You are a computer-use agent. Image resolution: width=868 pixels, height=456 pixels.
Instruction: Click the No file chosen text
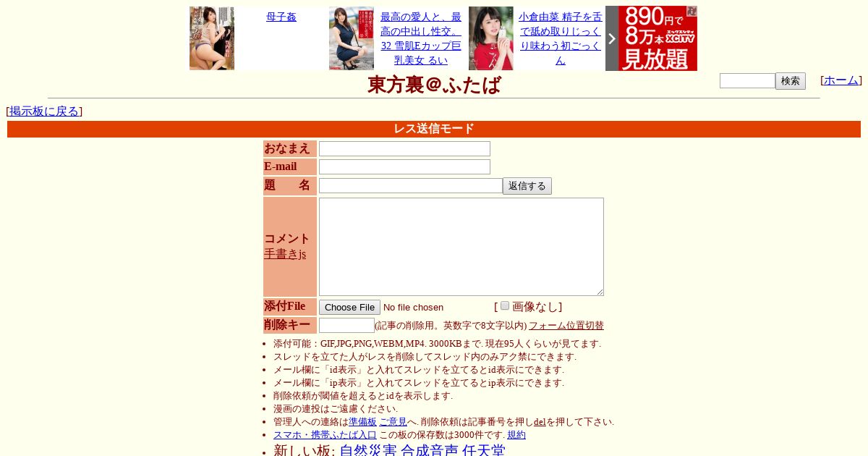413,308
